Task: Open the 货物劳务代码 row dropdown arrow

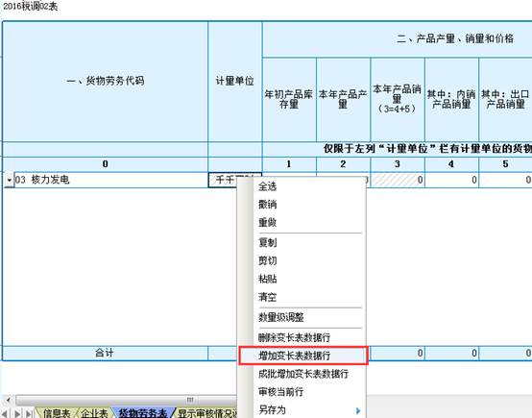Action: pyautogui.click(x=10, y=180)
